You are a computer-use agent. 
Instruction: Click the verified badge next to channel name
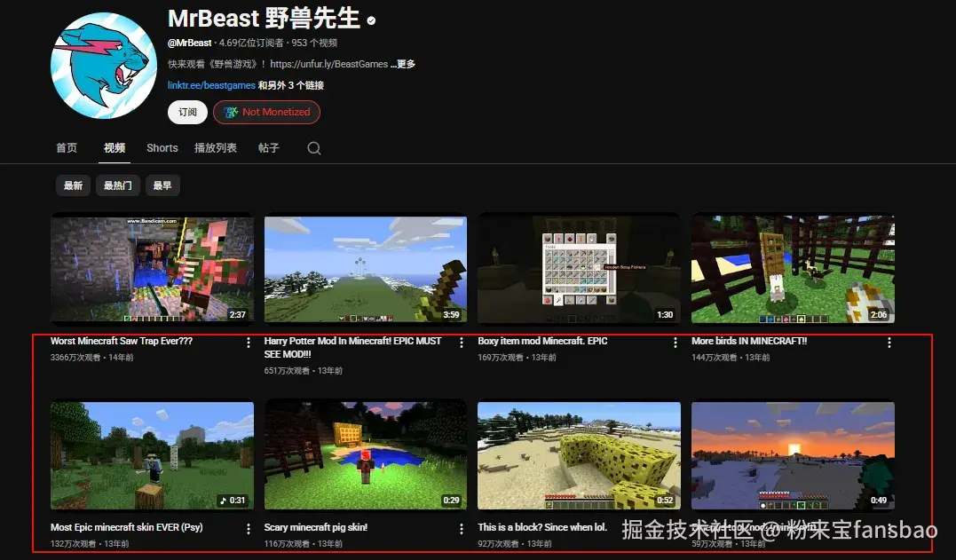tap(371, 20)
